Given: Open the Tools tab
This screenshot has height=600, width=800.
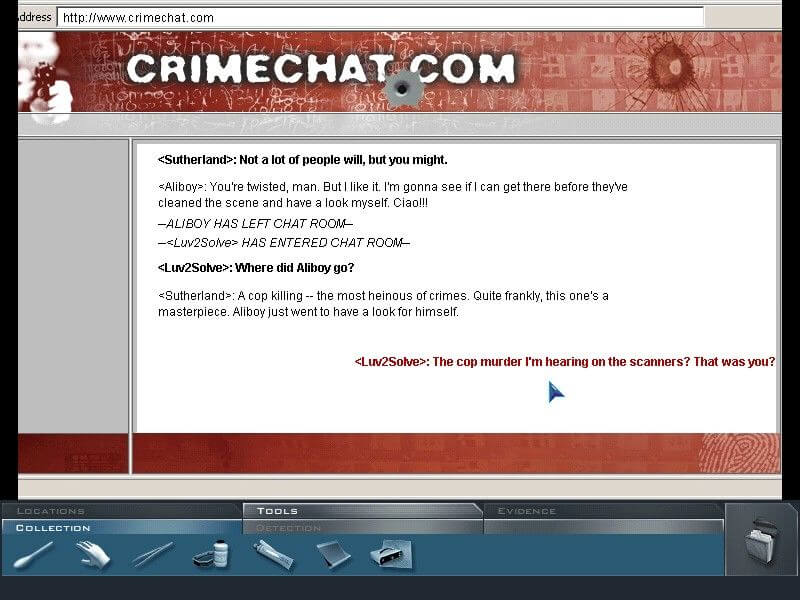Looking at the screenshot, I should point(278,511).
